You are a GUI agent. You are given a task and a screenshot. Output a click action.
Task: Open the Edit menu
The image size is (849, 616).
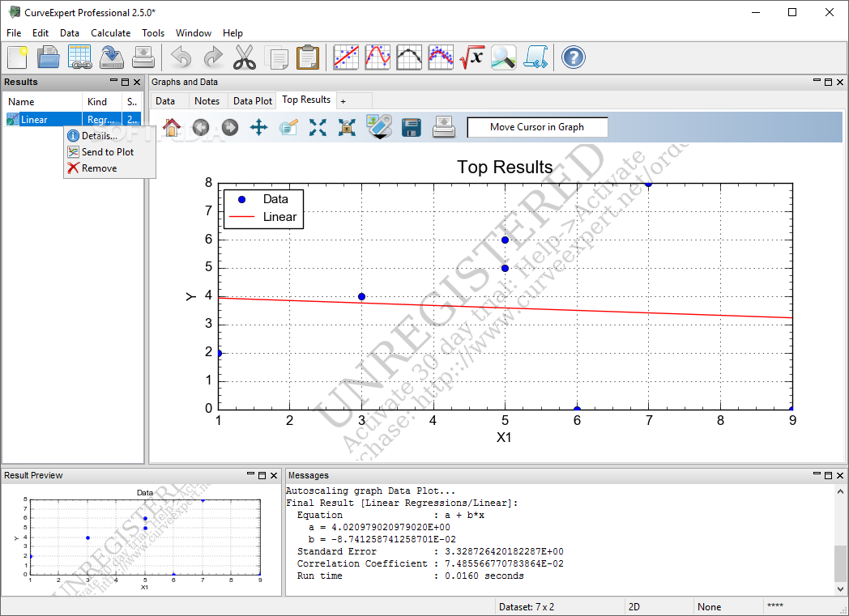click(41, 33)
